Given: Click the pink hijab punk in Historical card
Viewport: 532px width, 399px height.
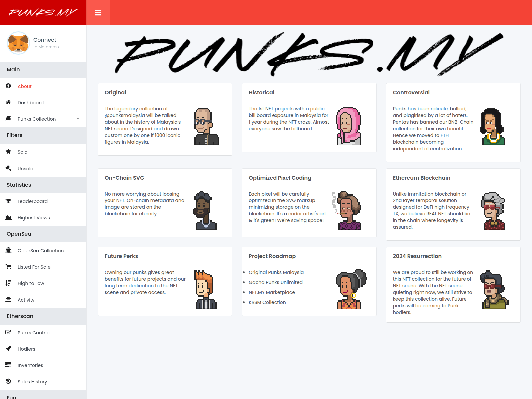Looking at the screenshot, I should pyautogui.click(x=349, y=126).
